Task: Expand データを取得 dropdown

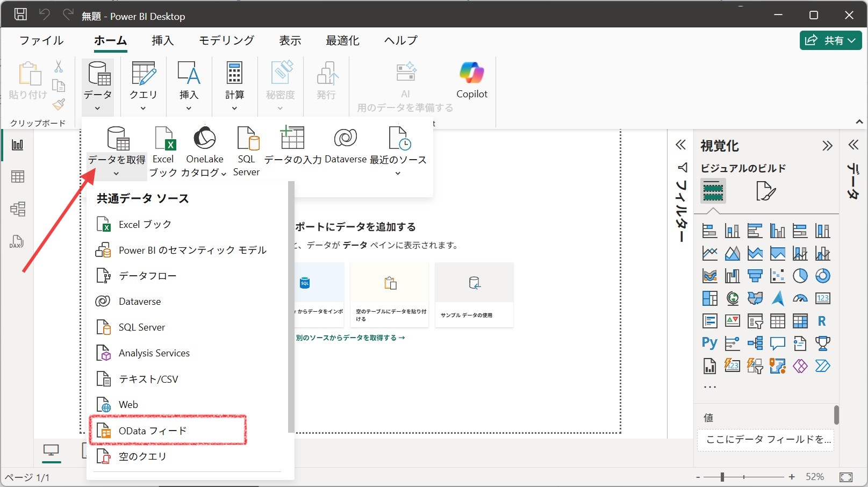Action: (x=116, y=174)
